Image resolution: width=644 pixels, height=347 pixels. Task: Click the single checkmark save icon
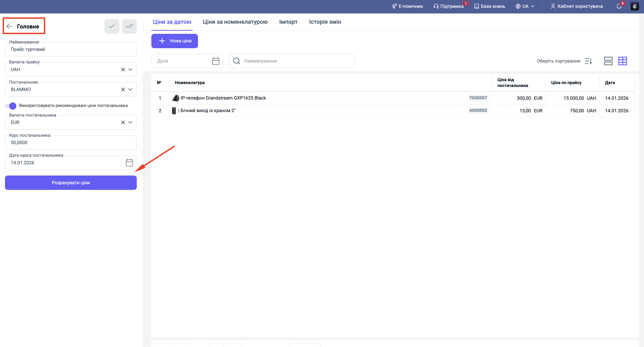click(x=112, y=26)
